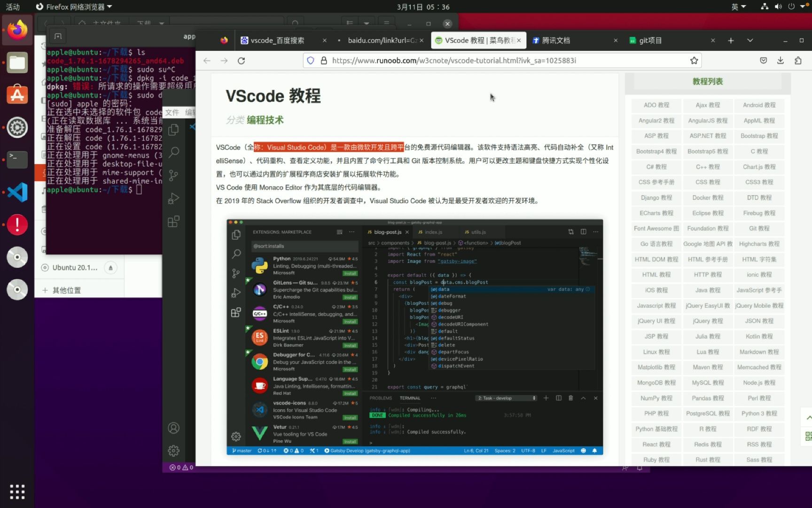This screenshot has height=508, width=812.
Task: Click the 编程技术 category link
Action: 264,120
